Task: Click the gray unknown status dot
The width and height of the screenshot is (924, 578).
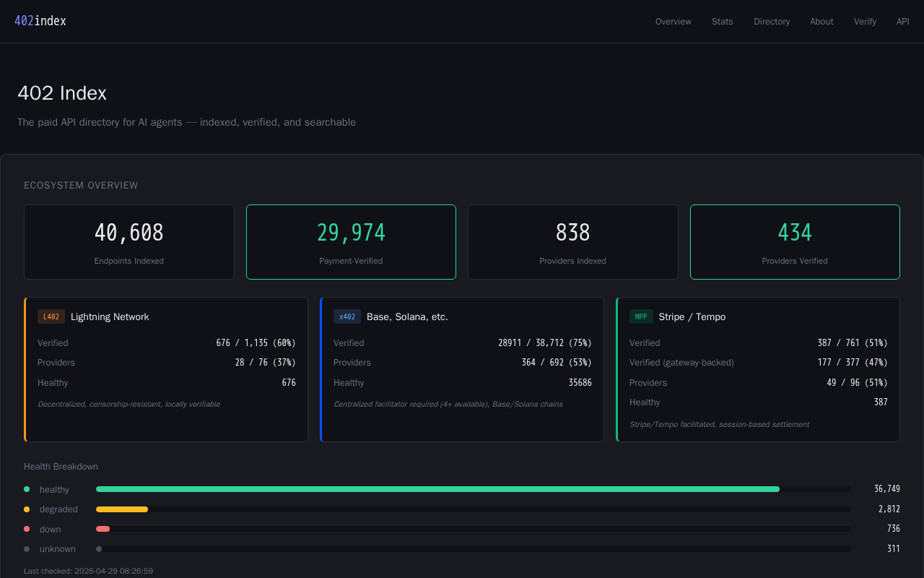Action: point(27,549)
